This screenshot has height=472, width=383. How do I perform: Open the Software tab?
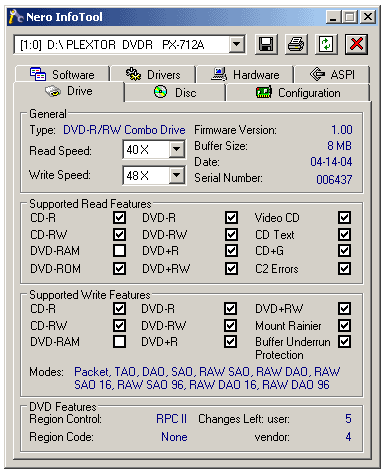62,74
